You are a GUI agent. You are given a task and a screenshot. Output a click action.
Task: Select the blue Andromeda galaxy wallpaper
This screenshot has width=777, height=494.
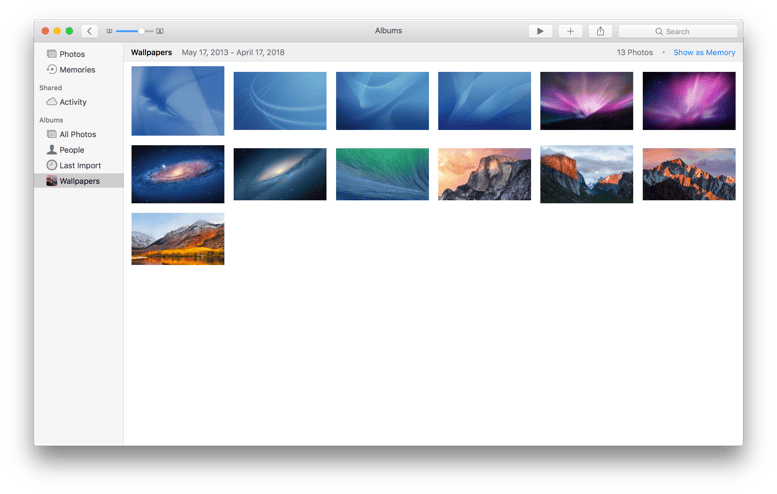point(177,174)
